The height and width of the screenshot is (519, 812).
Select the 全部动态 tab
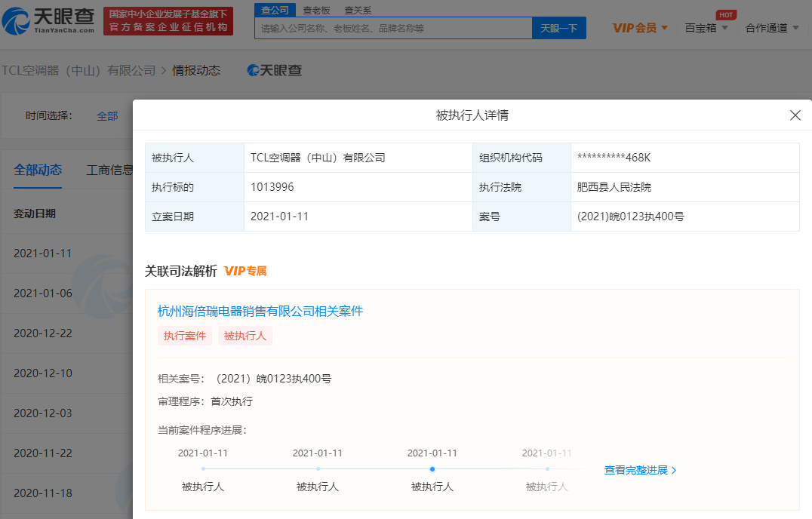click(38, 170)
